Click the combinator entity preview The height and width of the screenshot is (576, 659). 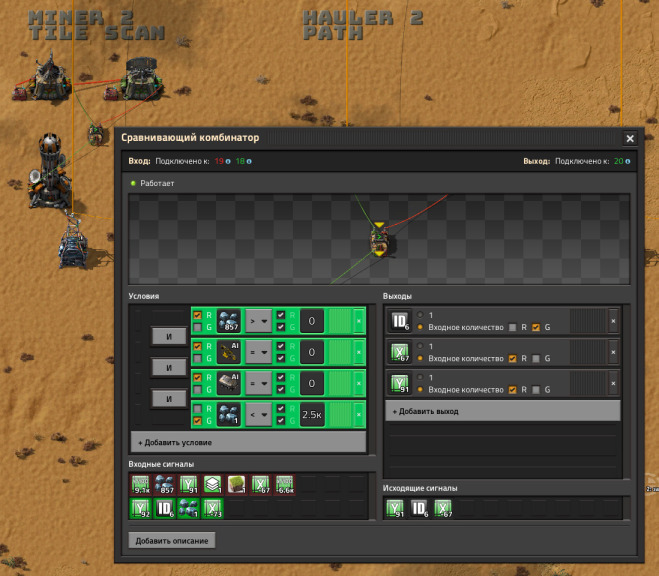click(380, 240)
